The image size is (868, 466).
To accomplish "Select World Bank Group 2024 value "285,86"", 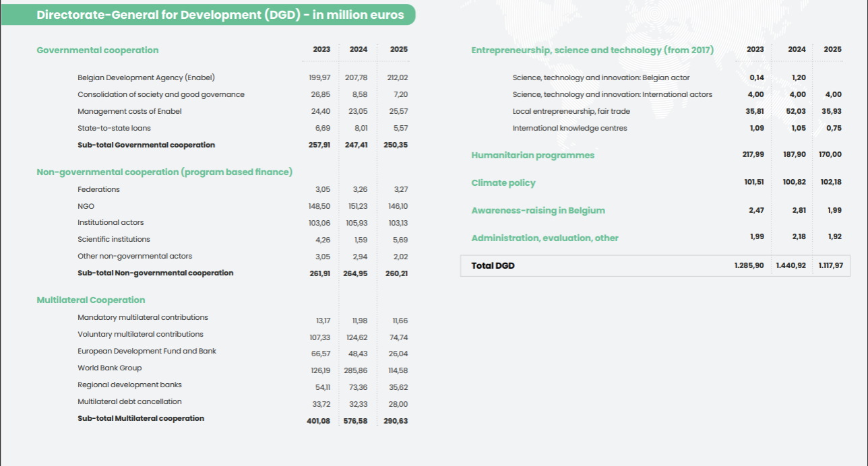I will tap(356, 370).
